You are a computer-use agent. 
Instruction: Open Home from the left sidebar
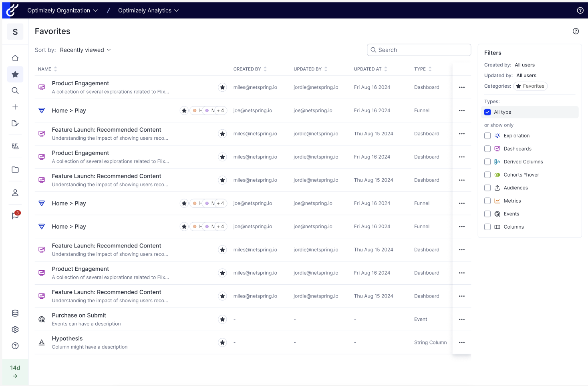pos(15,58)
